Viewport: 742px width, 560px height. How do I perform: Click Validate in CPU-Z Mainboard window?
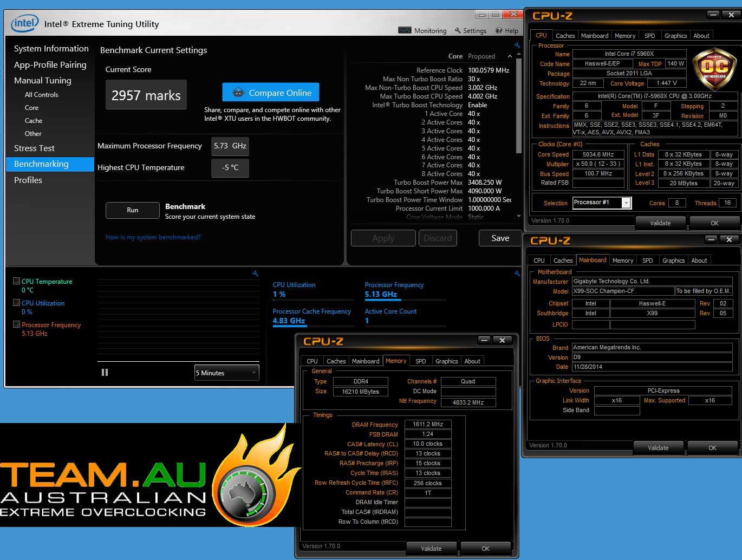658,448
